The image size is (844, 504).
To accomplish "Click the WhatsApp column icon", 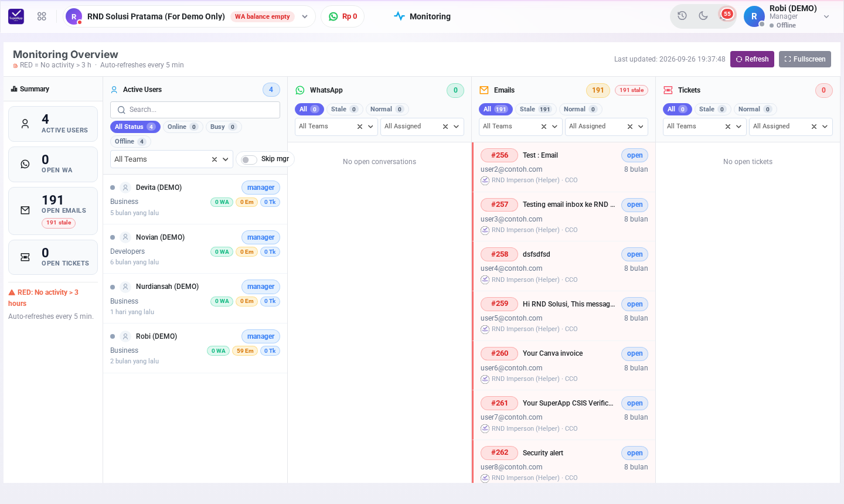I will pos(300,90).
